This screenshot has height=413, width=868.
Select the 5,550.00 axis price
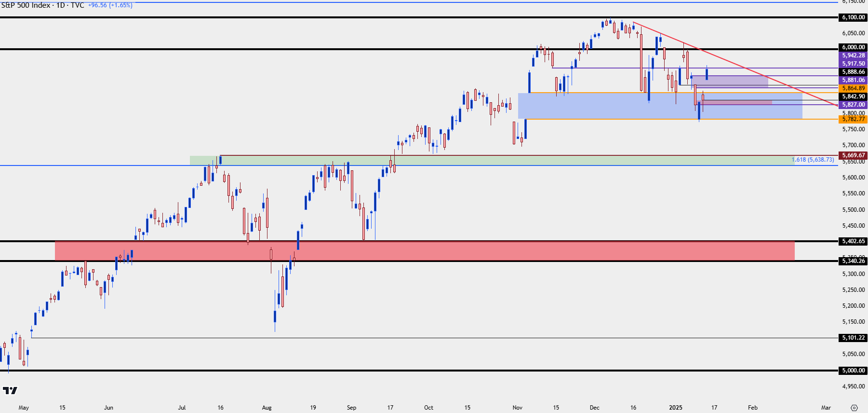point(854,193)
